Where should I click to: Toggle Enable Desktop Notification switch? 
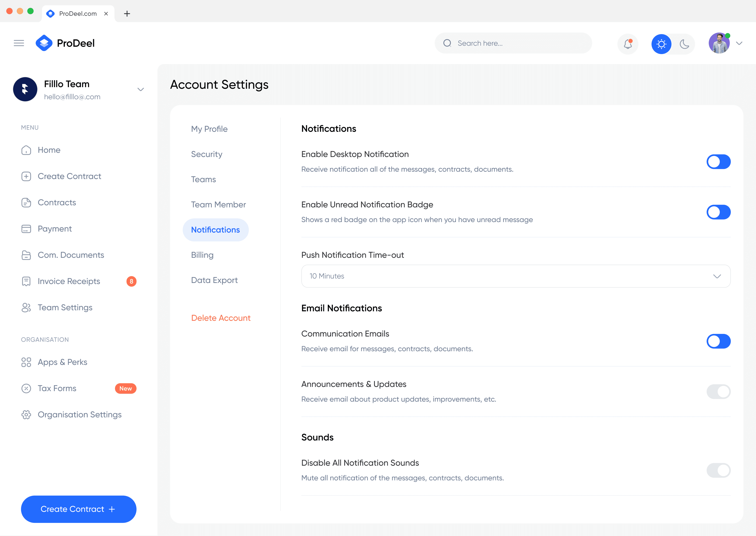718,162
